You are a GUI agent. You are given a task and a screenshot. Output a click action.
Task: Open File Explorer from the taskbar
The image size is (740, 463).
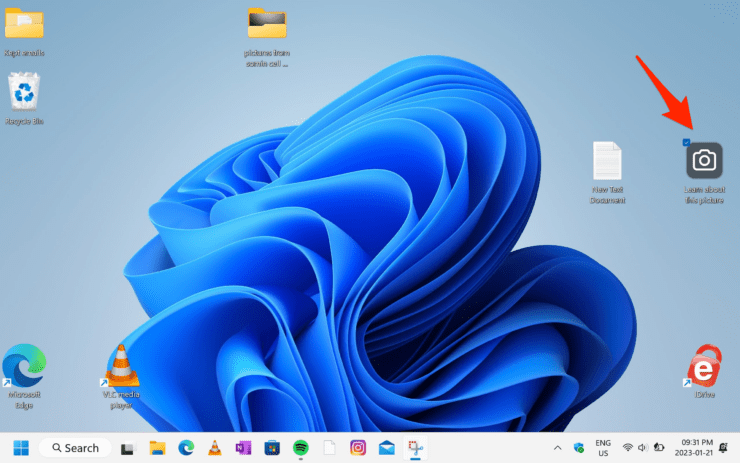pos(157,447)
